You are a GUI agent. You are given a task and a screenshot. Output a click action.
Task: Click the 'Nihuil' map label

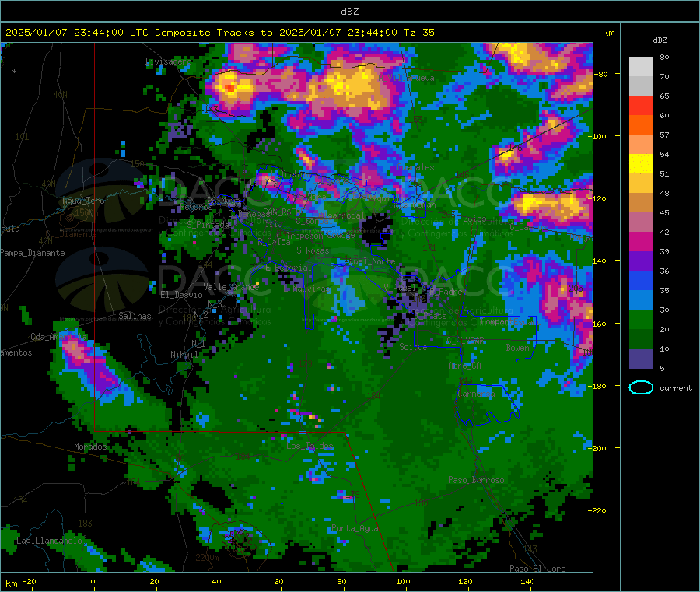pos(184,355)
